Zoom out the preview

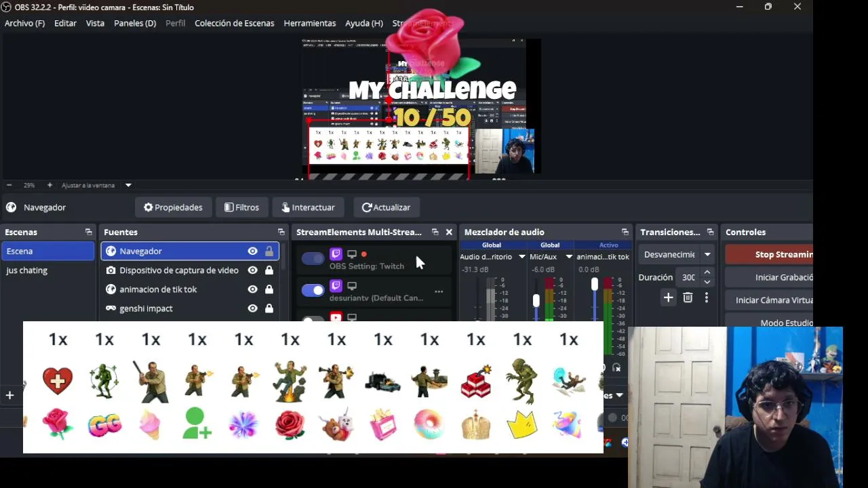[9, 185]
